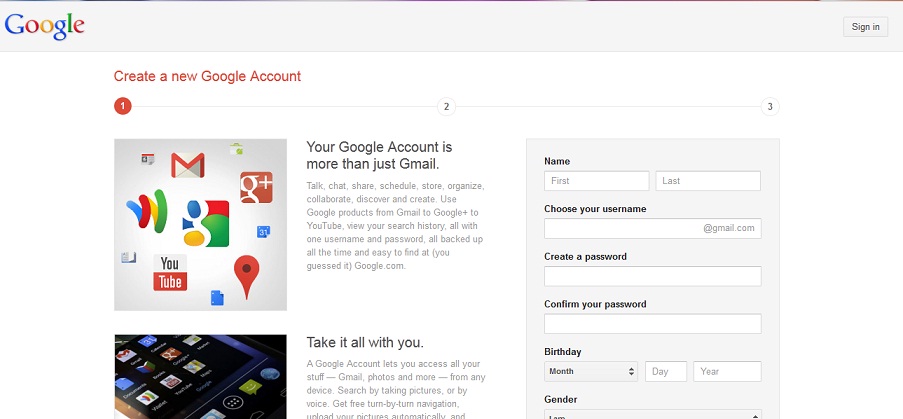This screenshot has width=903, height=419.
Task: Click the '@gmail.com' suffix text
Action: point(729,228)
